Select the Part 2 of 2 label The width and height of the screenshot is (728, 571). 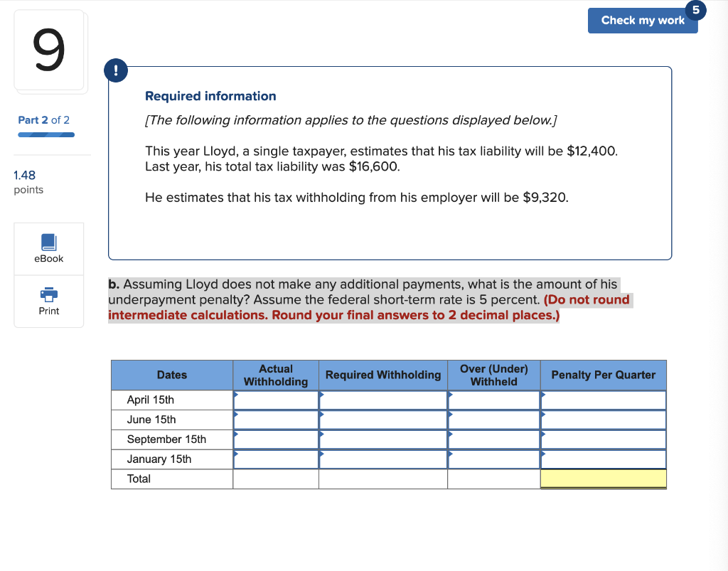click(43, 120)
